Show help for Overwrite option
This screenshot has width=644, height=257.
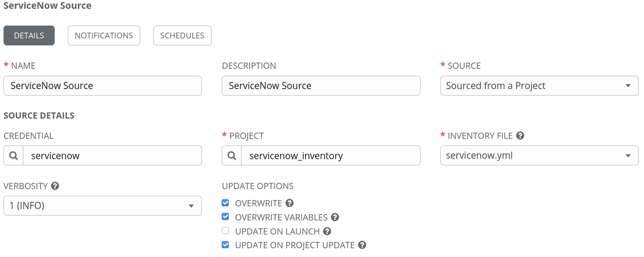click(x=289, y=203)
